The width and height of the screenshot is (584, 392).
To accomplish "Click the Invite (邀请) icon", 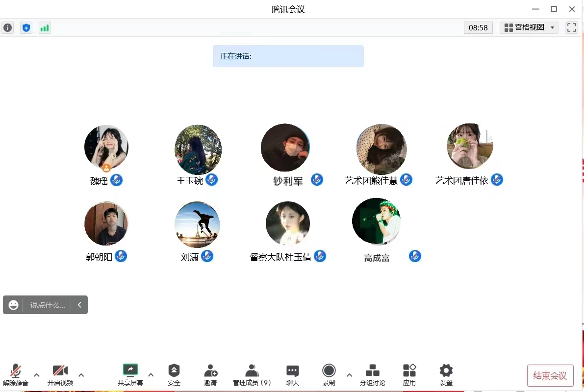I will [x=210, y=375].
